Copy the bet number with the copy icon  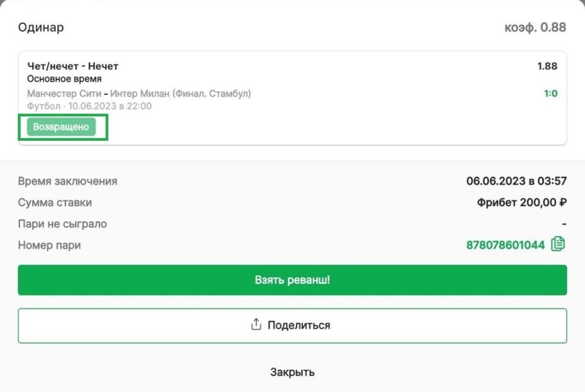tap(558, 245)
